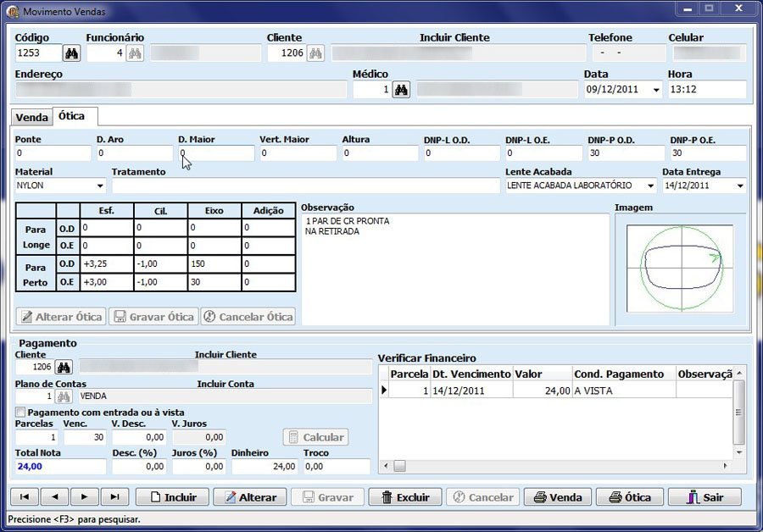The image size is (763, 532).
Task: Print the Ótica report
Action: coord(630,497)
